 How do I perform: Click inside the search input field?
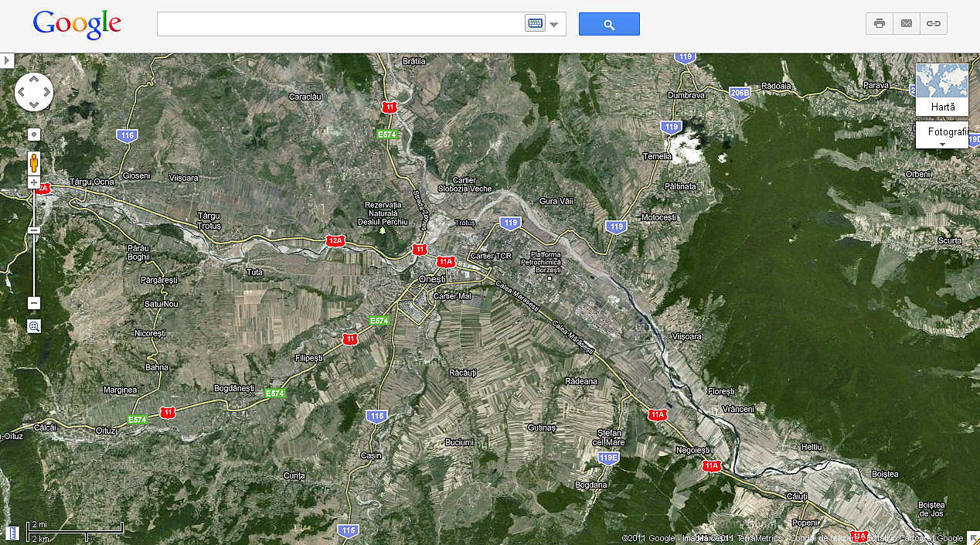[x=340, y=23]
